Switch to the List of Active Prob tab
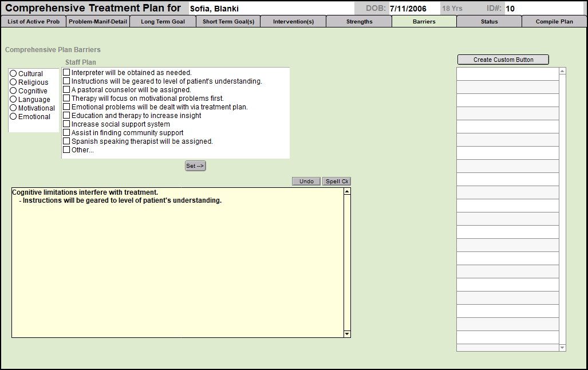Screen dimensions: 588x370 [x=33, y=22]
